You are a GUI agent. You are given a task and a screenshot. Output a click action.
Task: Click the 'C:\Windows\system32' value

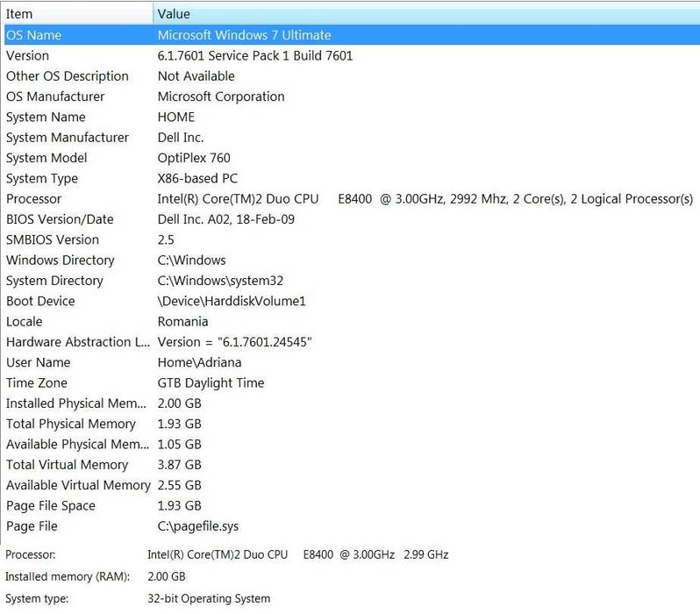(220, 281)
